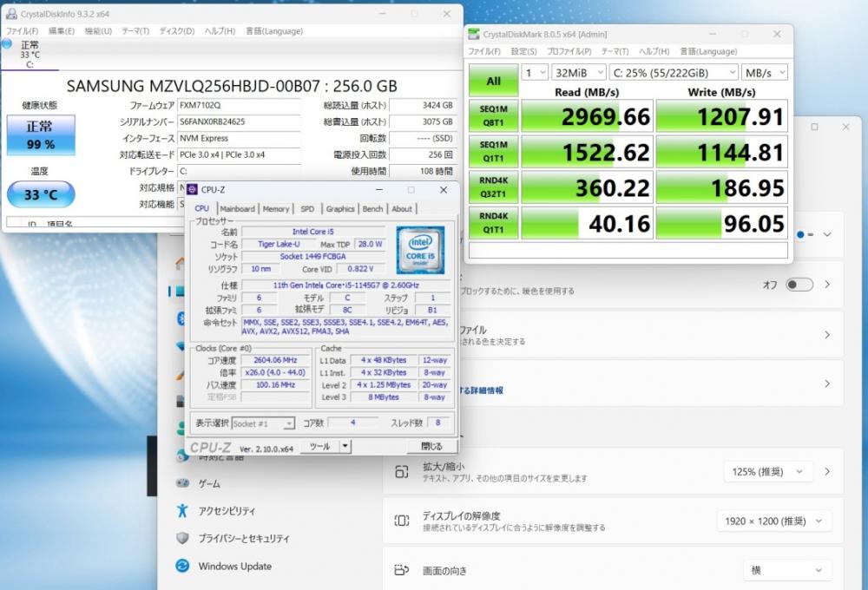Open 言語(Language) menu in CrystalDiskMark
Image resolution: width=868 pixels, height=590 pixels.
click(x=708, y=51)
